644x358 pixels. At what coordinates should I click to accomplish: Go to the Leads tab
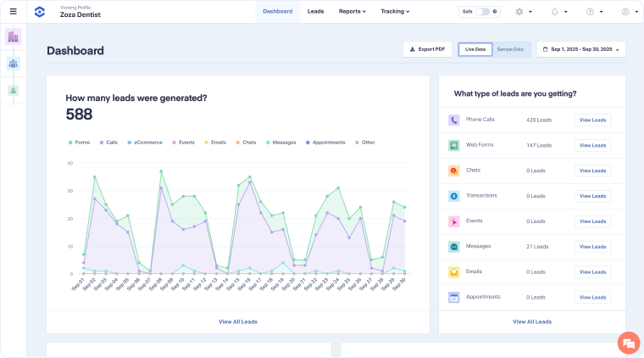click(315, 12)
